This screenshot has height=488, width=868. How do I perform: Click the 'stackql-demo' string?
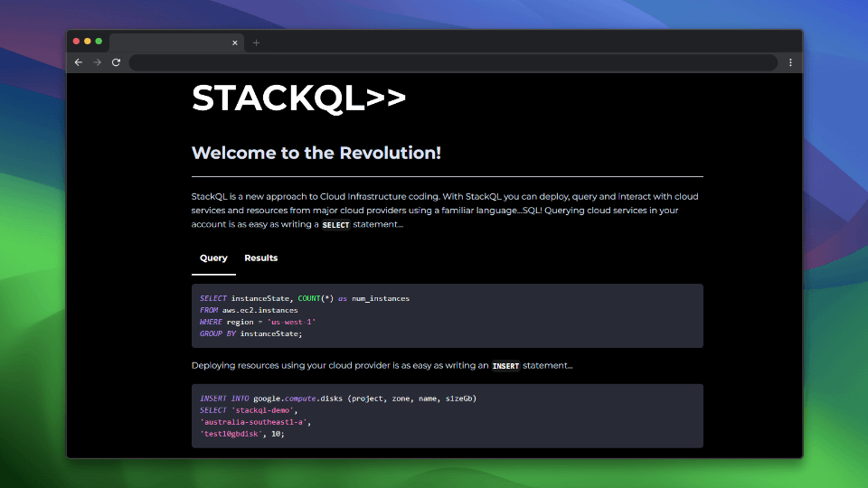pyautogui.click(x=262, y=410)
